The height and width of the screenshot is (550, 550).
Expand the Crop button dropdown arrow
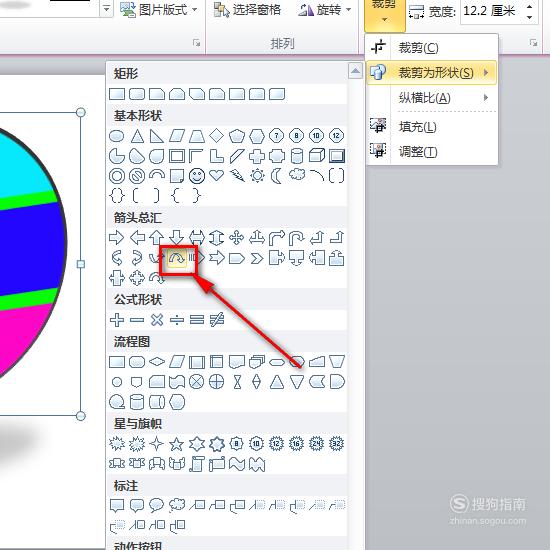click(x=385, y=20)
